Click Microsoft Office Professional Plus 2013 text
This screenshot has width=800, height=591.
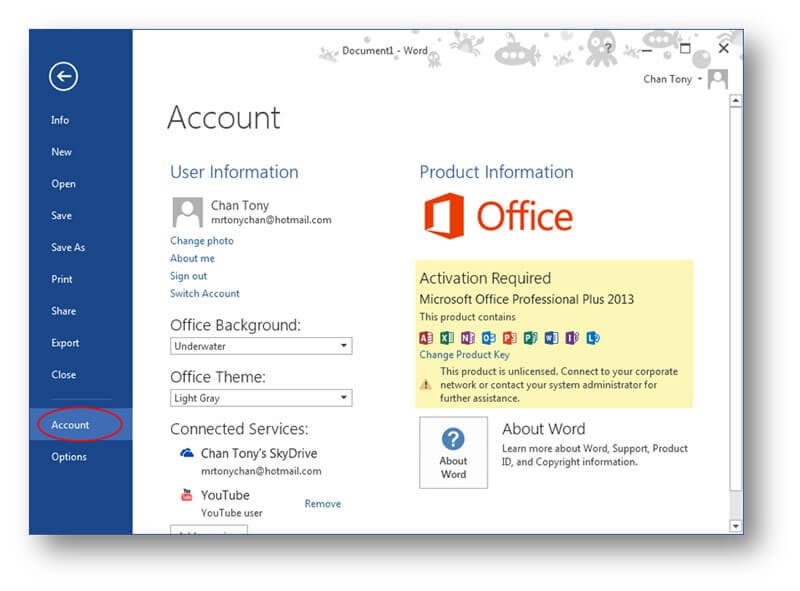click(x=527, y=299)
